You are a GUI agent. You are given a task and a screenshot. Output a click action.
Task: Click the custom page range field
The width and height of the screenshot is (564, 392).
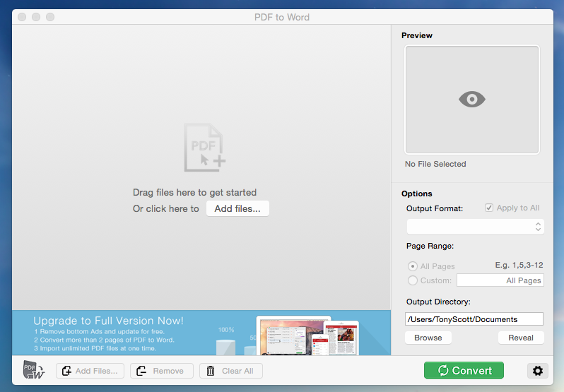(500, 280)
